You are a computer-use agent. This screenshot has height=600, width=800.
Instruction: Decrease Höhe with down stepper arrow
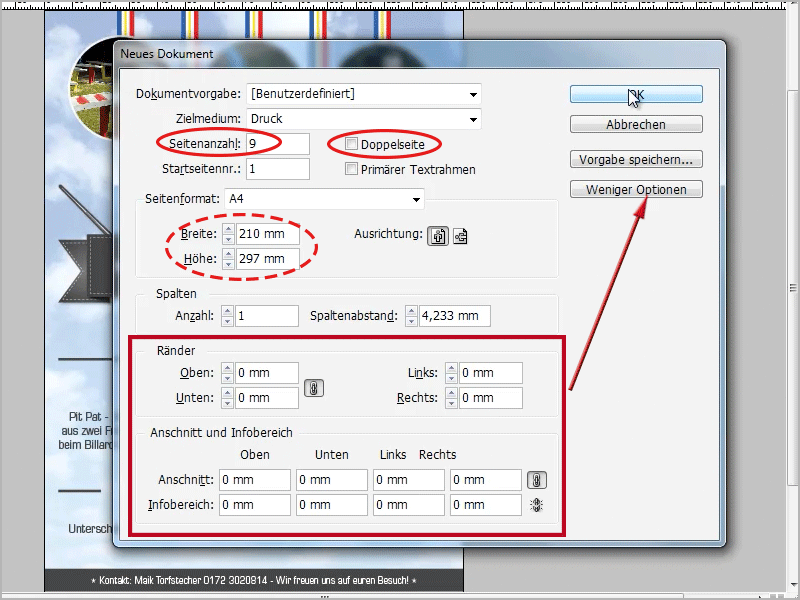pyautogui.click(x=228, y=264)
